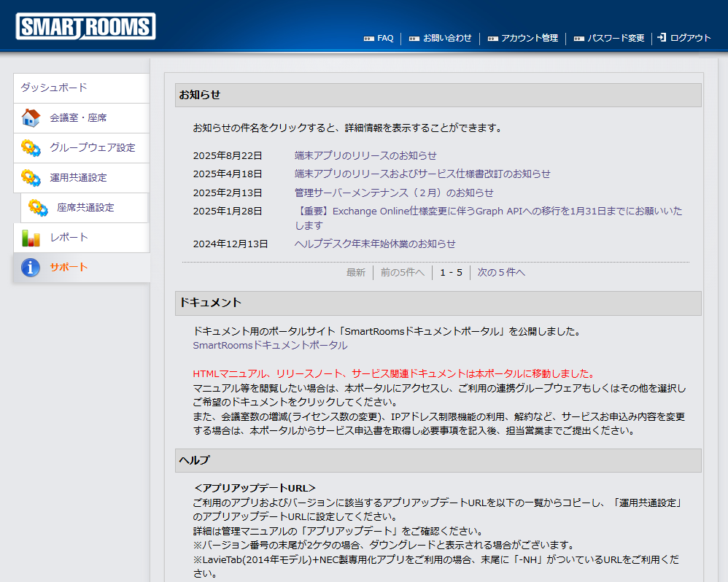This screenshot has height=582, width=728.
Task: Open the ヘルプデスク年末年始休業のお知らせ link
Action: [x=375, y=244]
